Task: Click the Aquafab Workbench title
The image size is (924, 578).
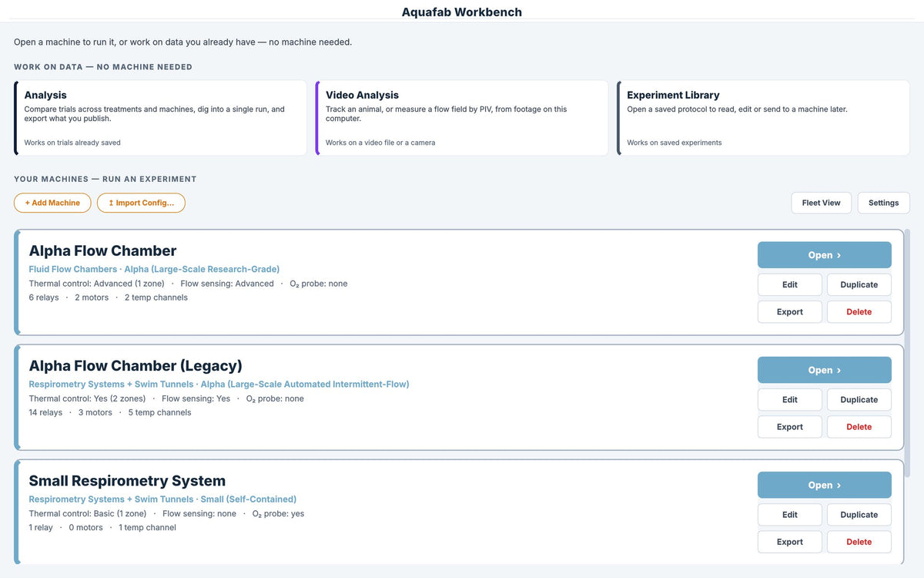Action: point(462,12)
